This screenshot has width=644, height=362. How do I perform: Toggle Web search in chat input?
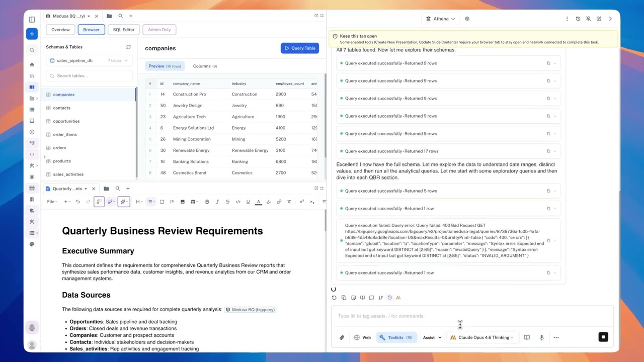coord(362,338)
